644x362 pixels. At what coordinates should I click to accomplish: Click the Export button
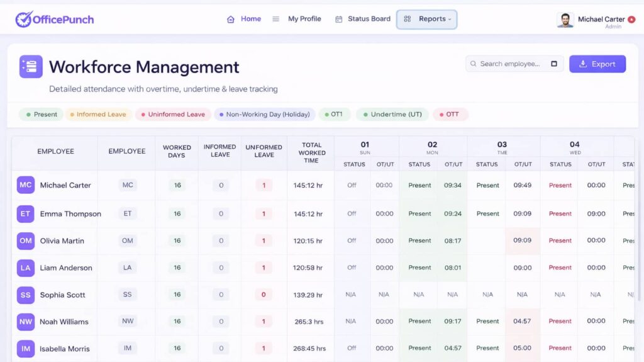(597, 64)
